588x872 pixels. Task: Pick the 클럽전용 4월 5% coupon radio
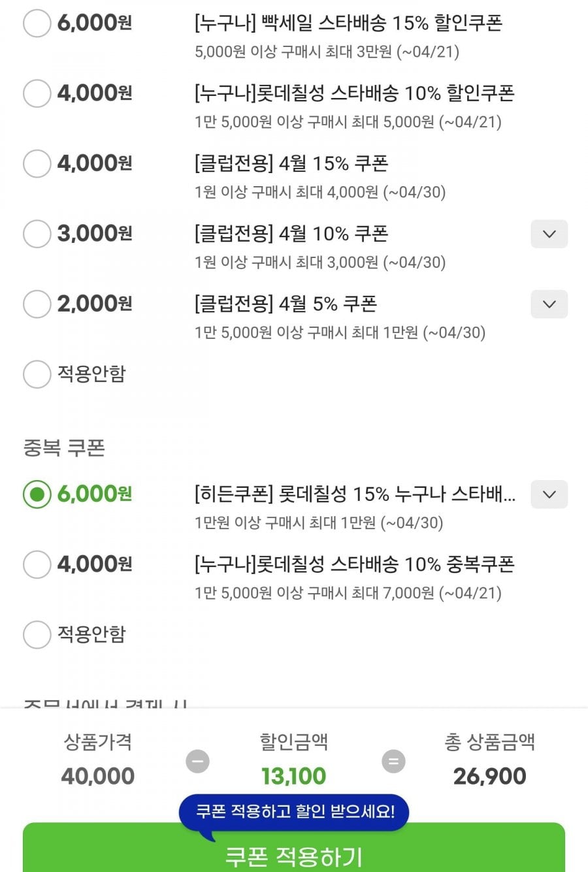pyautogui.click(x=37, y=304)
